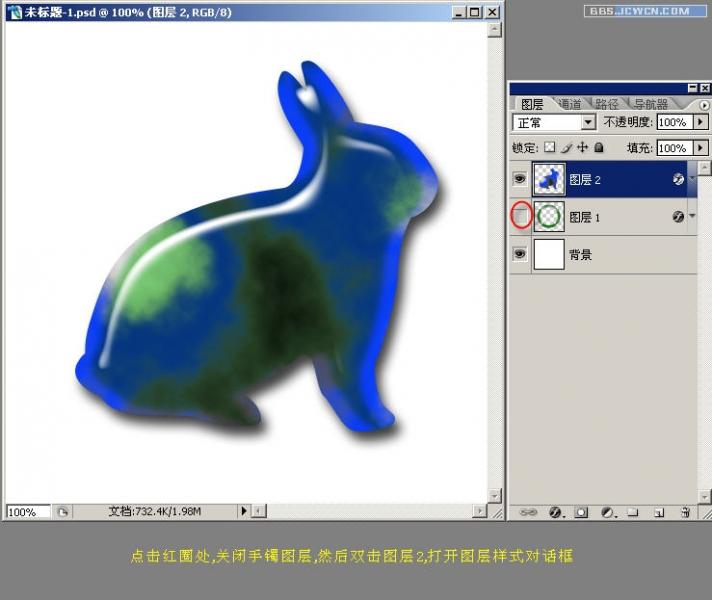Add a layer mask
The width and height of the screenshot is (712, 600).
[x=581, y=513]
